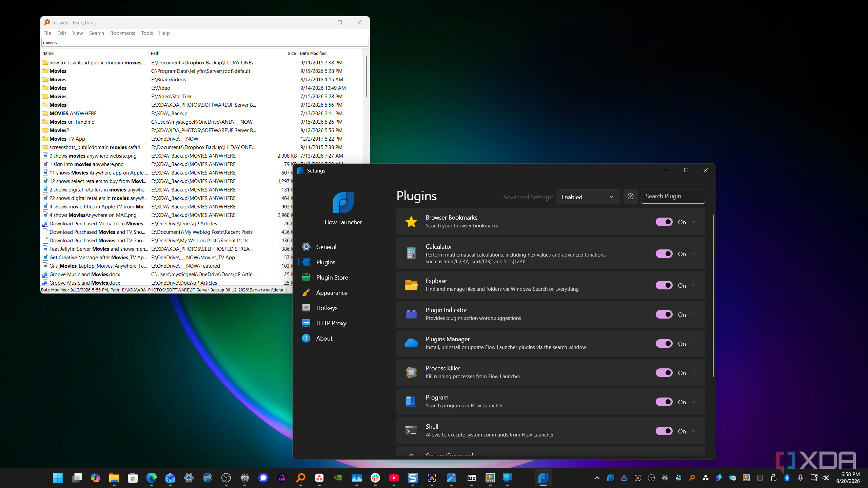
Task: Open YouTube app from the taskbar
Action: (394, 478)
